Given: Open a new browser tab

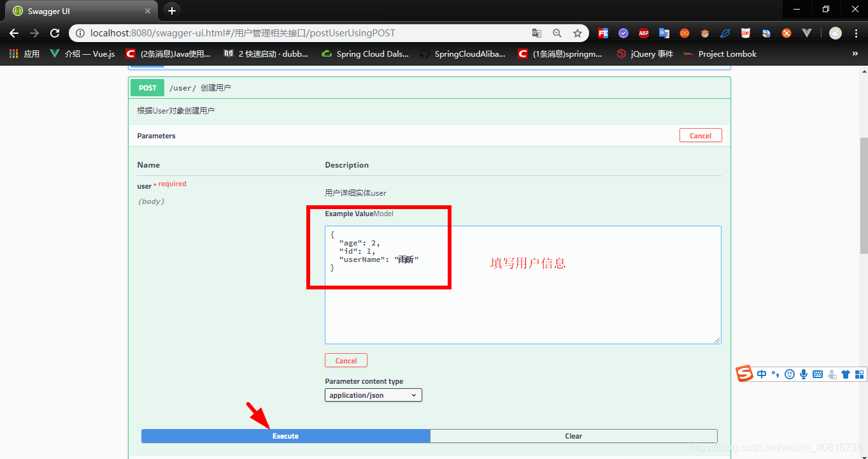Looking at the screenshot, I should coord(171,11).
